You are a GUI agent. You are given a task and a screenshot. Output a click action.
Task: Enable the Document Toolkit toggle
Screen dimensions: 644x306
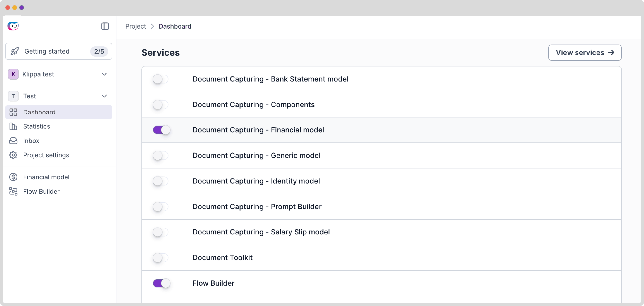coord(160,257)
